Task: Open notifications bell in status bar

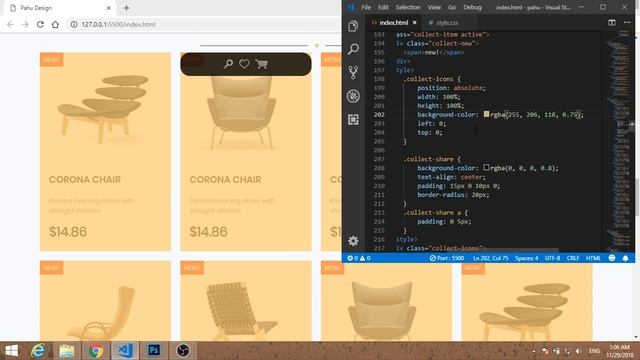Action: 625,258
